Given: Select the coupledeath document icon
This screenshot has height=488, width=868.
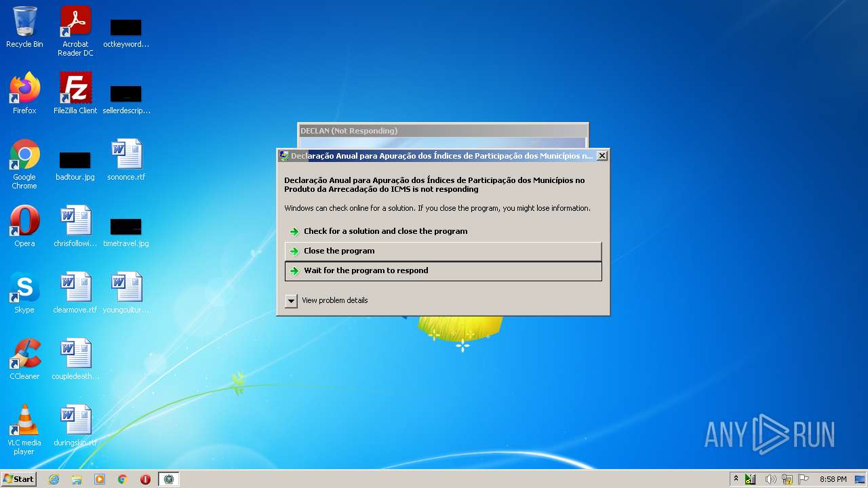Looking at the screenshot, I should tap(75, 359).
